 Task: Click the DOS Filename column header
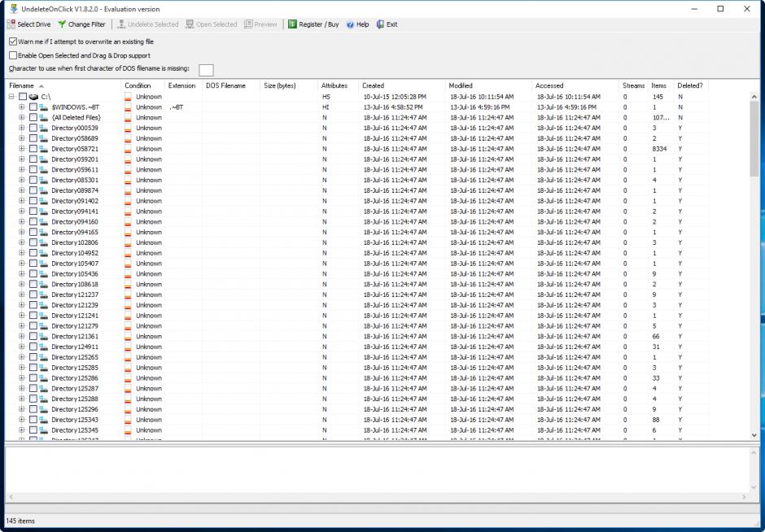(231, 85)
